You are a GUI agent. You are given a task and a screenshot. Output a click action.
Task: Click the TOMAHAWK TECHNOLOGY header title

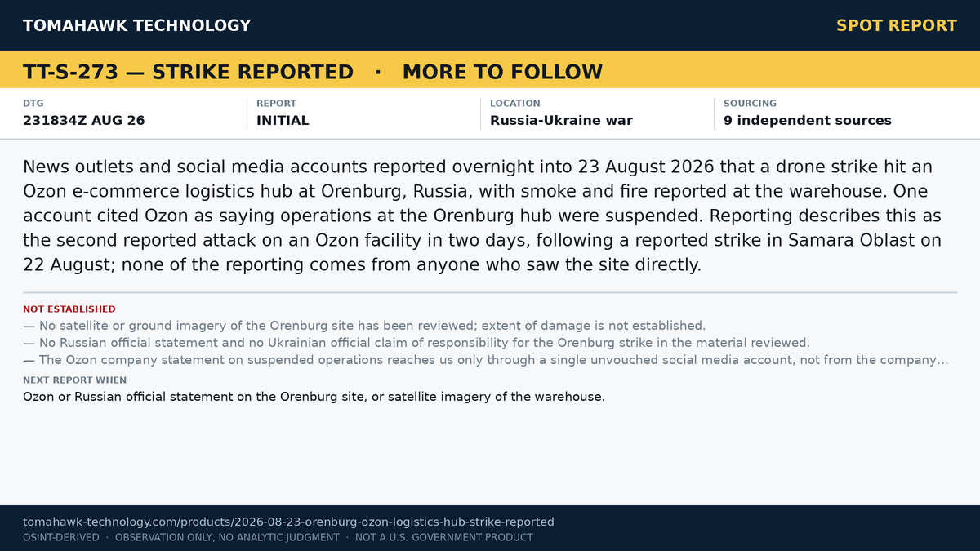point(136,25)
